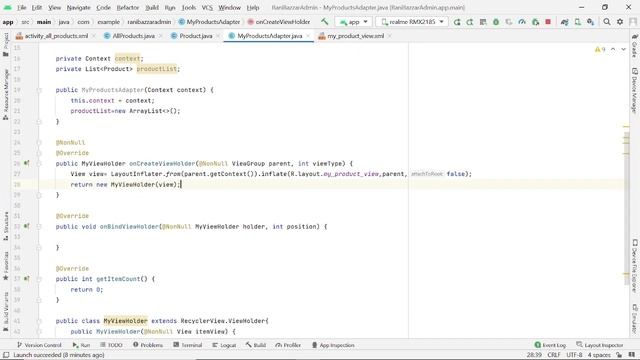Image resolution: width=640 pixels, height=360 pixels.
Task: Open the Event Log panel
Action: click(550, 345)
